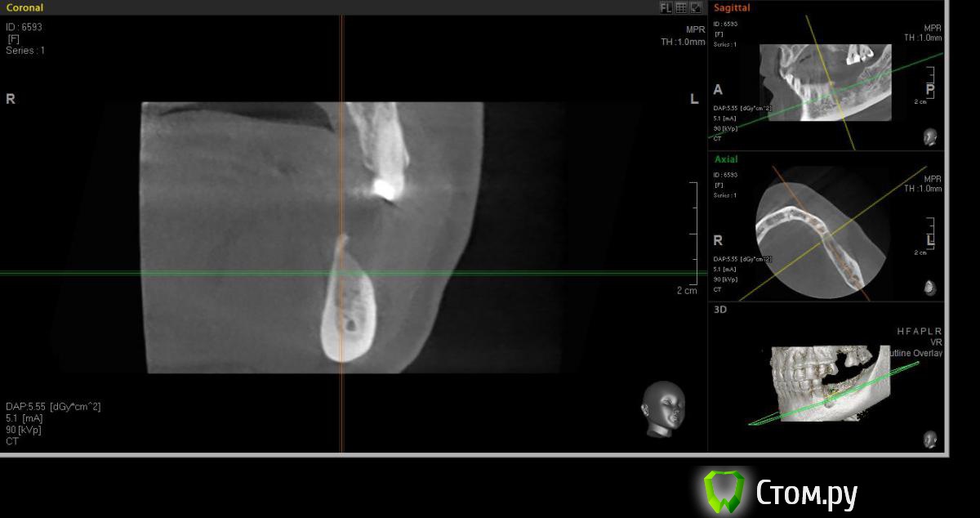Click the TH:1.0mm thickness label in Coronal view
The image size is (980, 518).
(x=683, y=42)
